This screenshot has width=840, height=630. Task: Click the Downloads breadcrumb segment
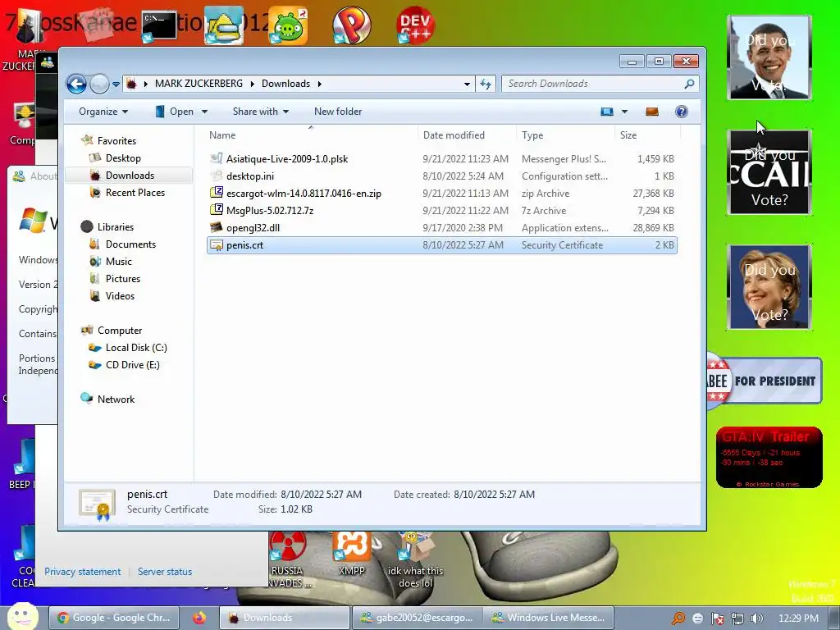point(285,84)
